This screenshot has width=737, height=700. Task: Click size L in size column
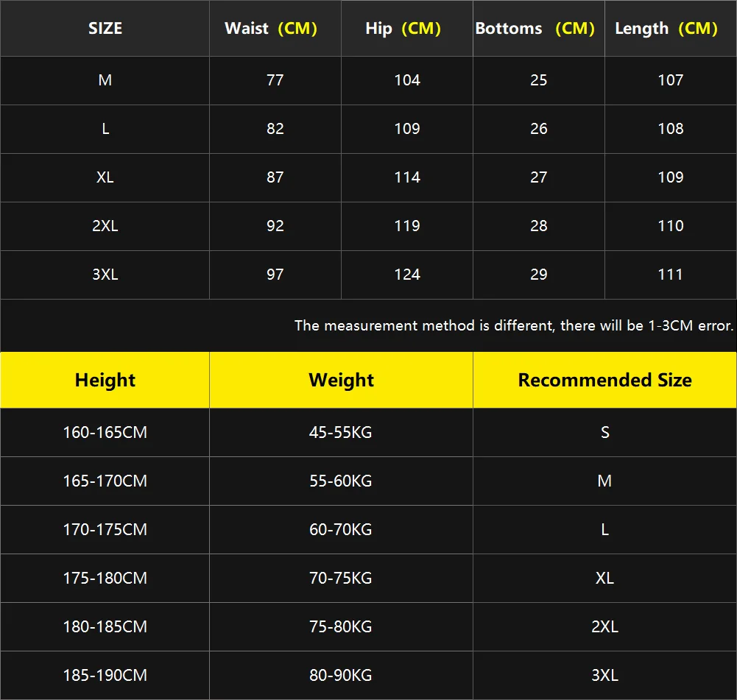coord(105,129)
